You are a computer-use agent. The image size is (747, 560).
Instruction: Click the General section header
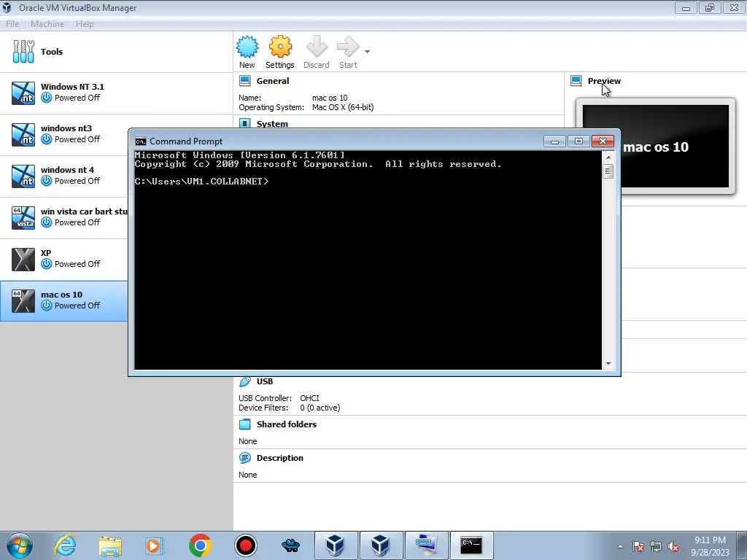click(273, 81)
